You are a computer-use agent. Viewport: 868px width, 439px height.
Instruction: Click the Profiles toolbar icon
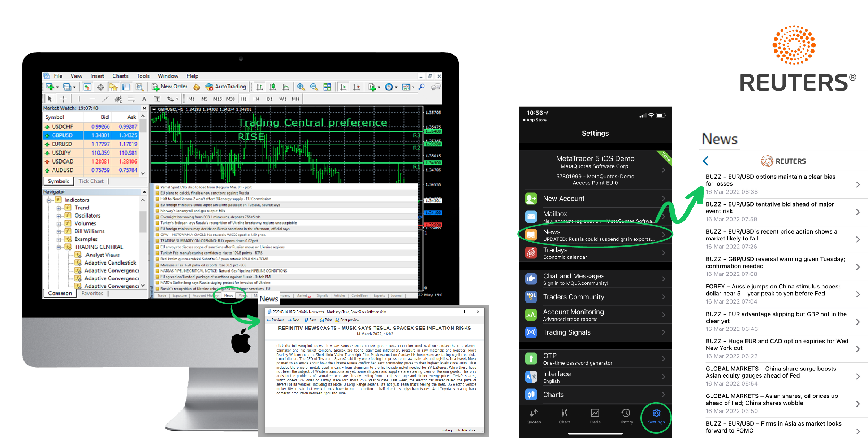point(67,87)
